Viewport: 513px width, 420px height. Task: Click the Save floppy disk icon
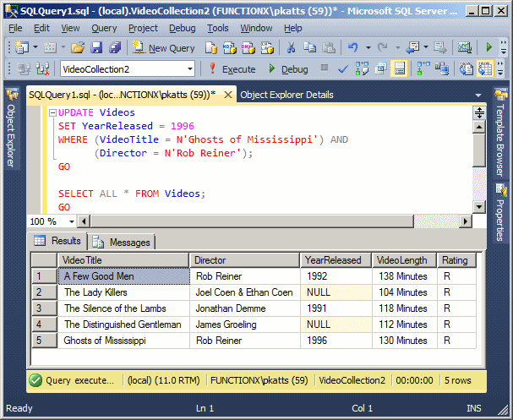(x=96, y=48)
